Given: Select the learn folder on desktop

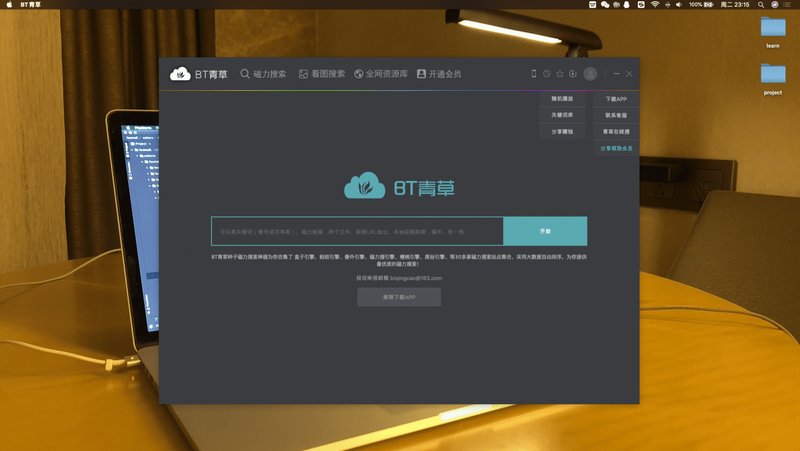Looking at the screenshot, I should click(x=773, y=32).
